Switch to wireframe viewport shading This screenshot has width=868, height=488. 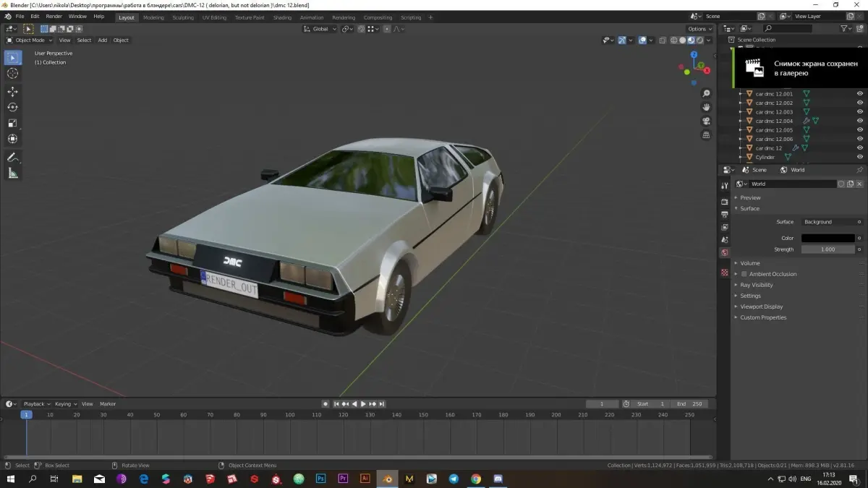674,40
